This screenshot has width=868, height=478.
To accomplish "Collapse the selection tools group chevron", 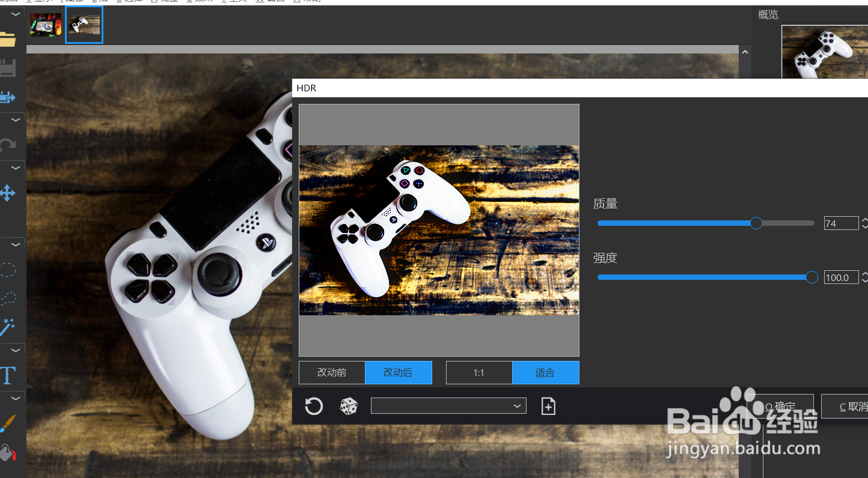I will coord(16,245).
